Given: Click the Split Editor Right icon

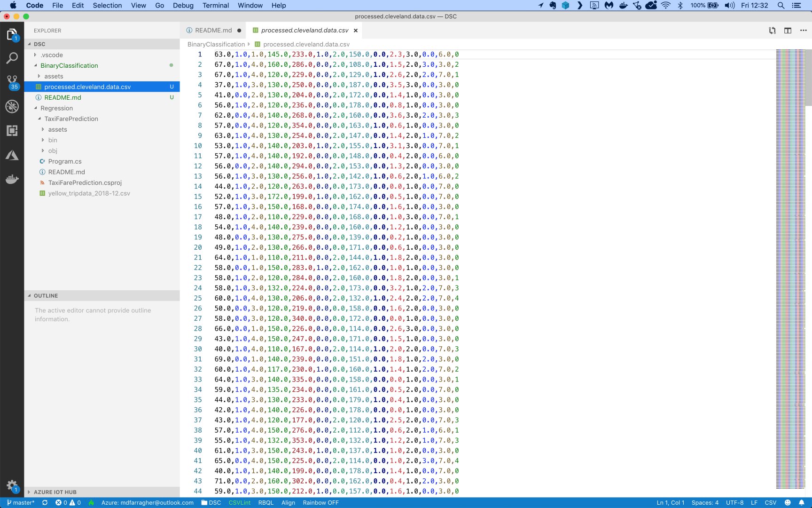Looking at the screenshot, I should (x=788, y=31).
